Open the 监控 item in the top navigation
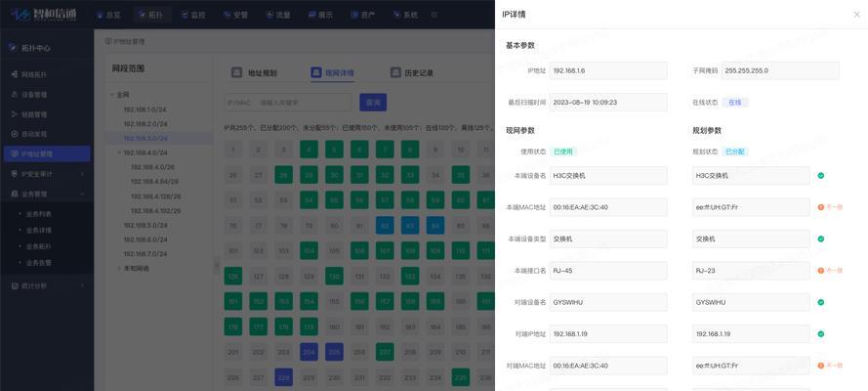This screenshot has width=868, height=391. (x=193, y=15)
